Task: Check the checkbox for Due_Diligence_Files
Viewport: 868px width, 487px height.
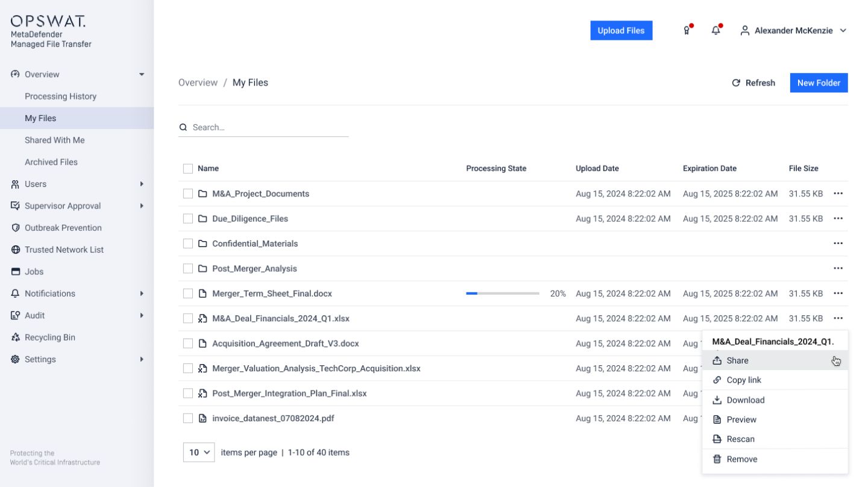Action: tap(187, 218)
